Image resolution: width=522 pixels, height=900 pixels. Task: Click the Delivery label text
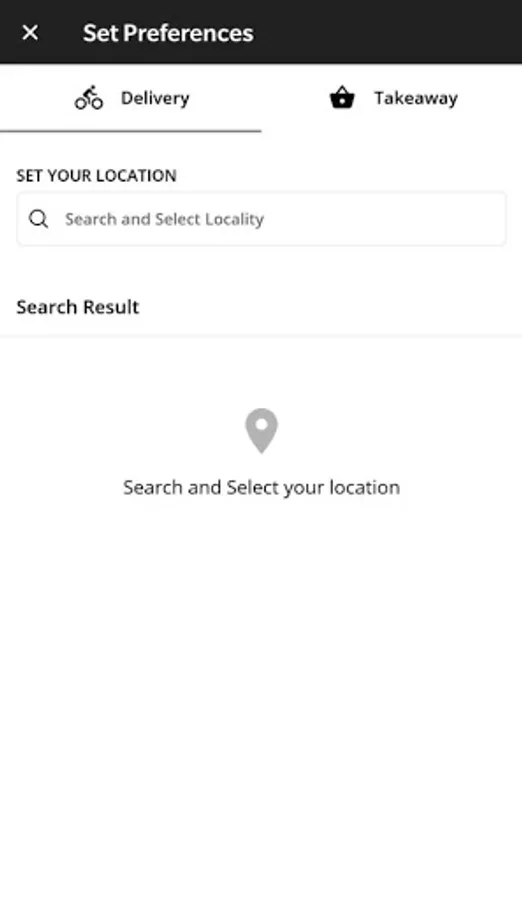click(x=155, y=98)
